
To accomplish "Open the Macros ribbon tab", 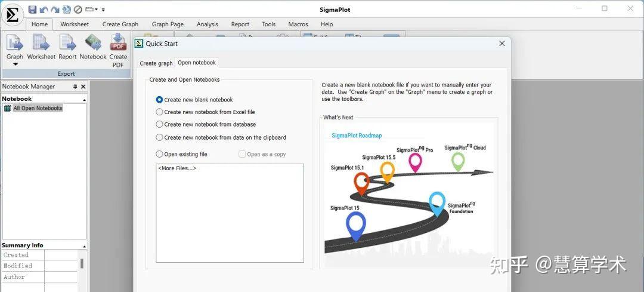I will coord(298,24).
